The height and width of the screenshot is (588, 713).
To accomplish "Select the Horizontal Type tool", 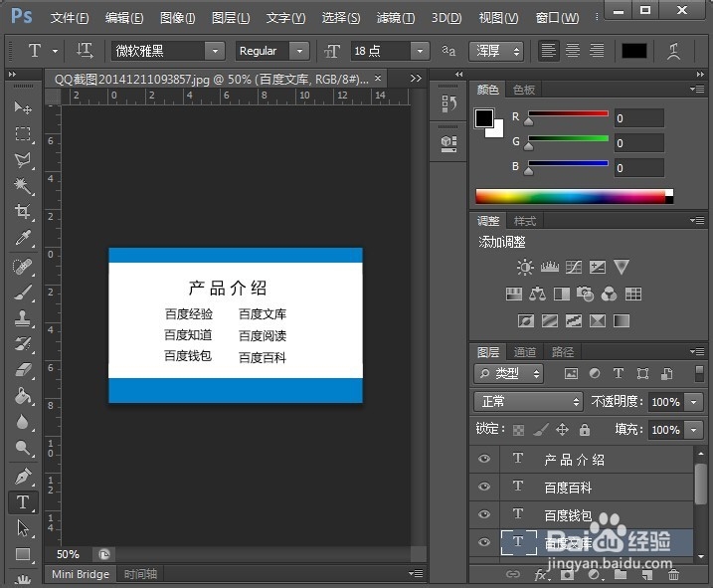I will click(x=23, y=502).
